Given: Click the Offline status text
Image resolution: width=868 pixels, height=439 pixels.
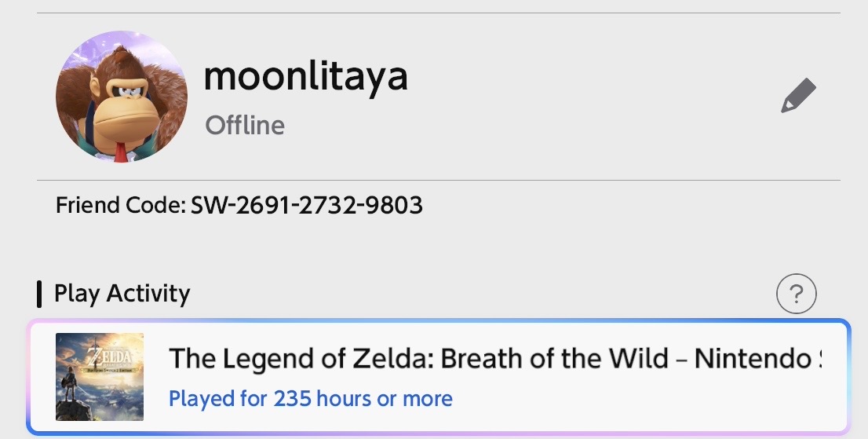Looking at the screenshot, I should pyautogui.click(x=245, y=125).
